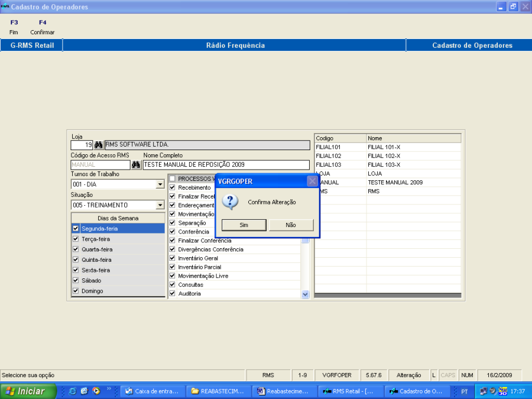Select the FILIAL101 row in the table

tap(388, 147)
